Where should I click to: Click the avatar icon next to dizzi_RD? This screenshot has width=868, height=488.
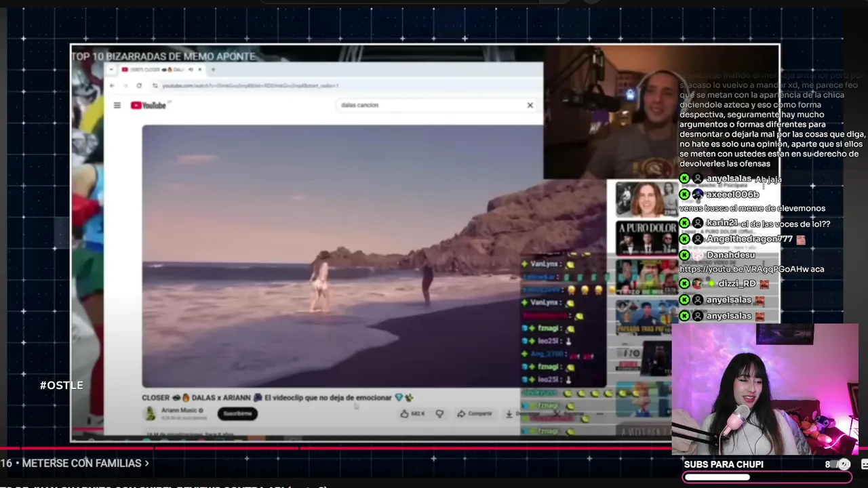pyautogui.click(x=698, y=284)
